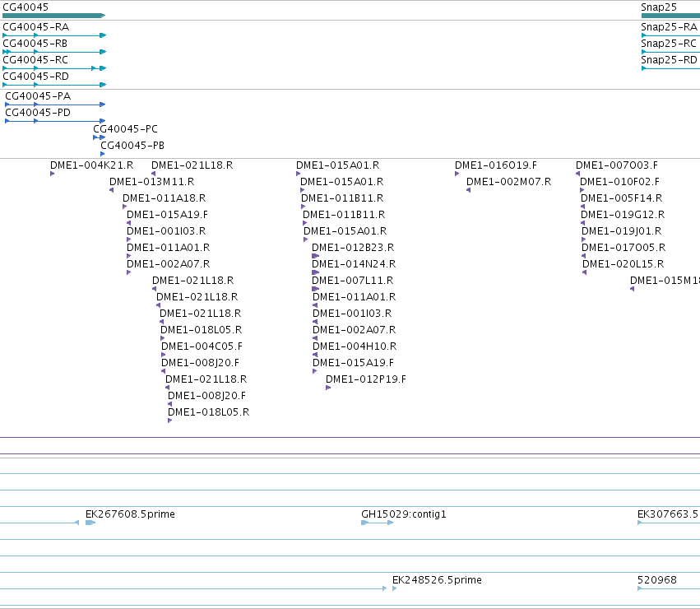Click the 520968 feature label
700x609 pixels.
657,580
